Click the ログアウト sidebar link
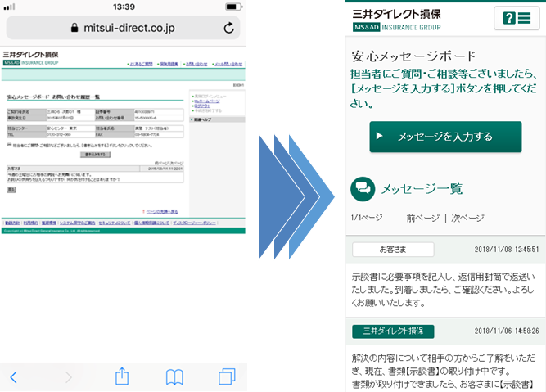This screenshot has height=392, width=546. pyautogui.click(x=202, y=106)
